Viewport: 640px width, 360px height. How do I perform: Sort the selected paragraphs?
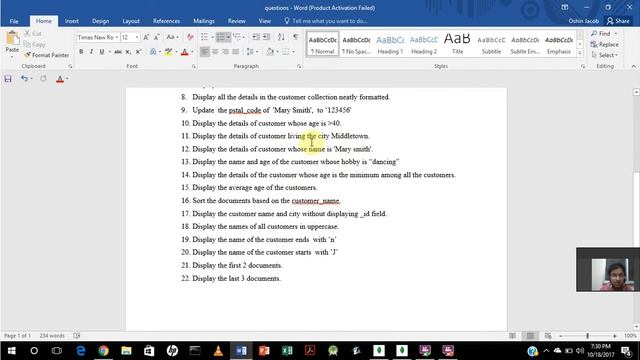tap(281, 37)
